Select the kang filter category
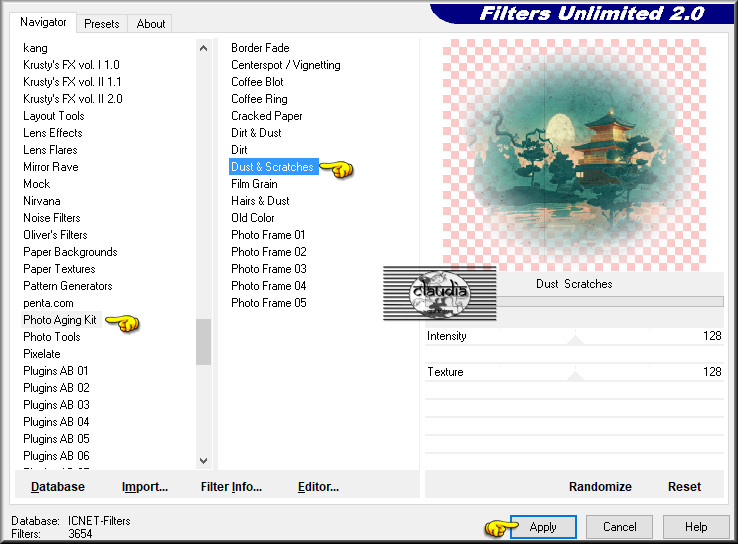This screenshot has height=544, width=738. [35, 48]
